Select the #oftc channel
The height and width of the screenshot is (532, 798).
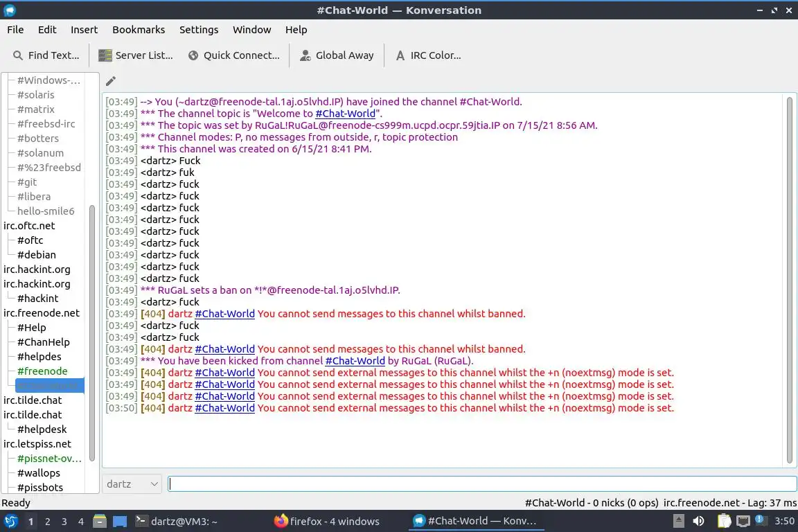[30, 240]
